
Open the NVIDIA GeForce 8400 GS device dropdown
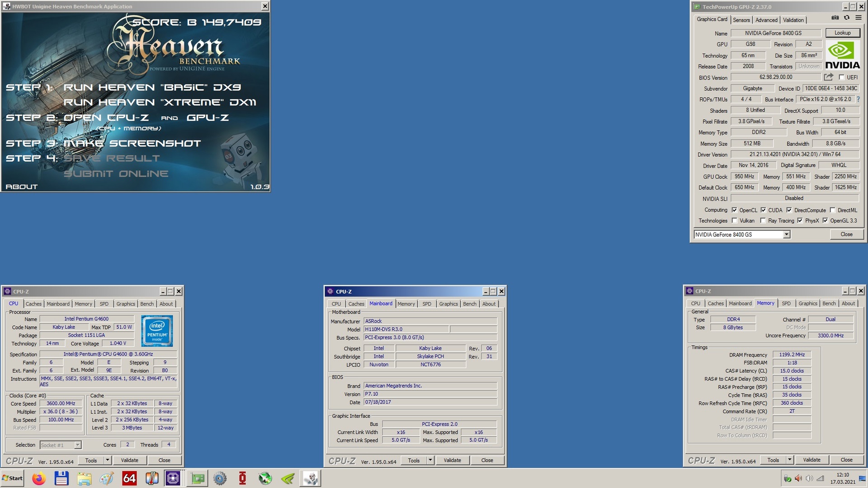787,235
